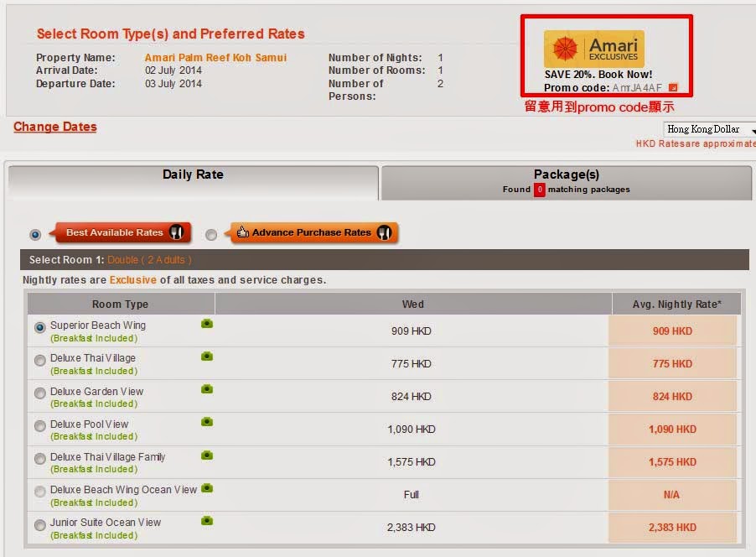This screenshot has height=557, width=756.
Task: Select Advance Purchase Rates radio button
Action: tap(211, 235)
